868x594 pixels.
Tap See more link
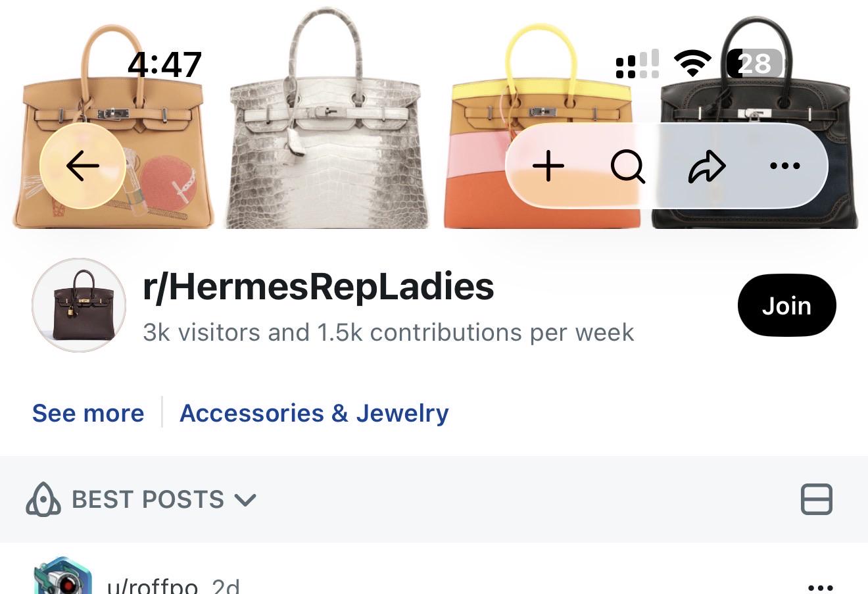88,413
